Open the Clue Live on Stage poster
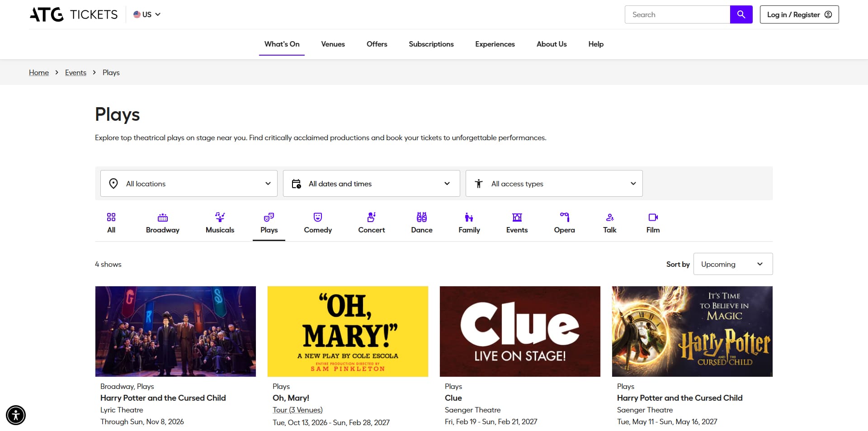The image size is (868, 431). (520, 332)
